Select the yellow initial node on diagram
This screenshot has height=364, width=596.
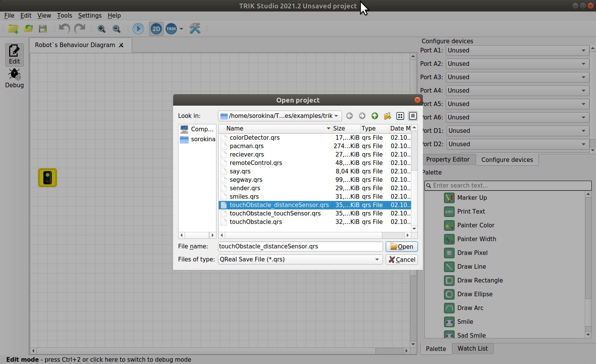(x=47, y=178)
